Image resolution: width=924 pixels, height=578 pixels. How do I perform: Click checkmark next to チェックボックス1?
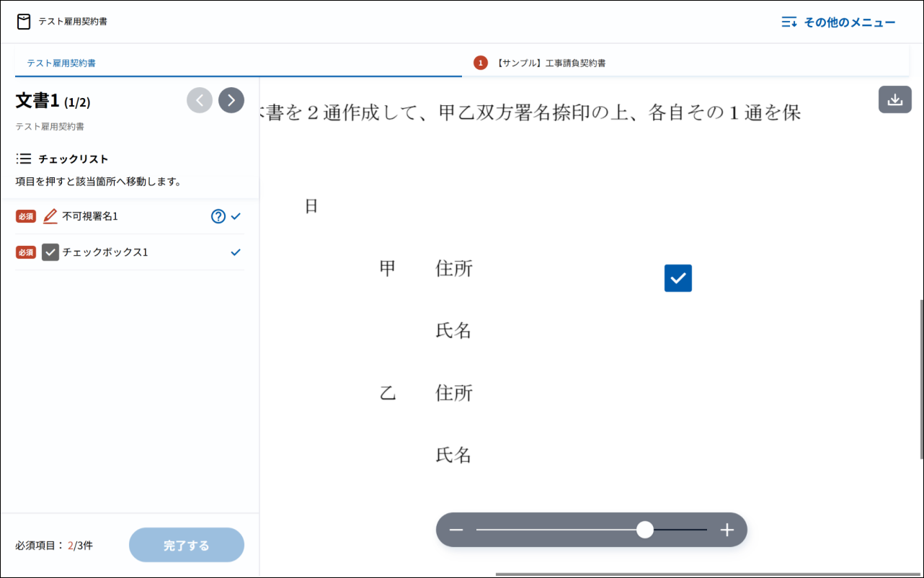[235, 252]
